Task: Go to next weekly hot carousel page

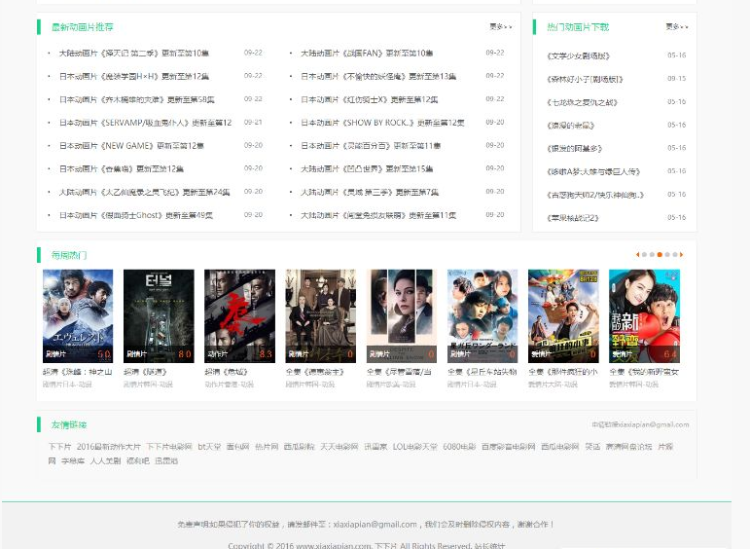Action: pos(681,254)
